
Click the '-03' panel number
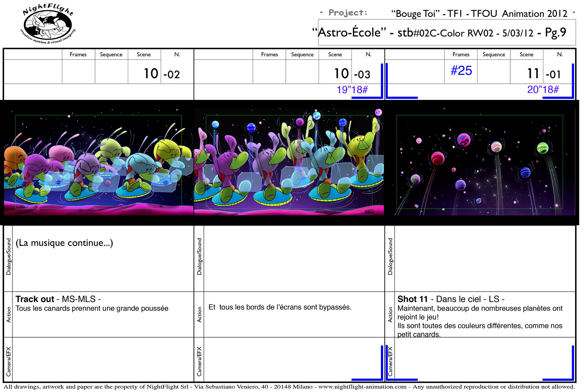(x=362, y=75)
